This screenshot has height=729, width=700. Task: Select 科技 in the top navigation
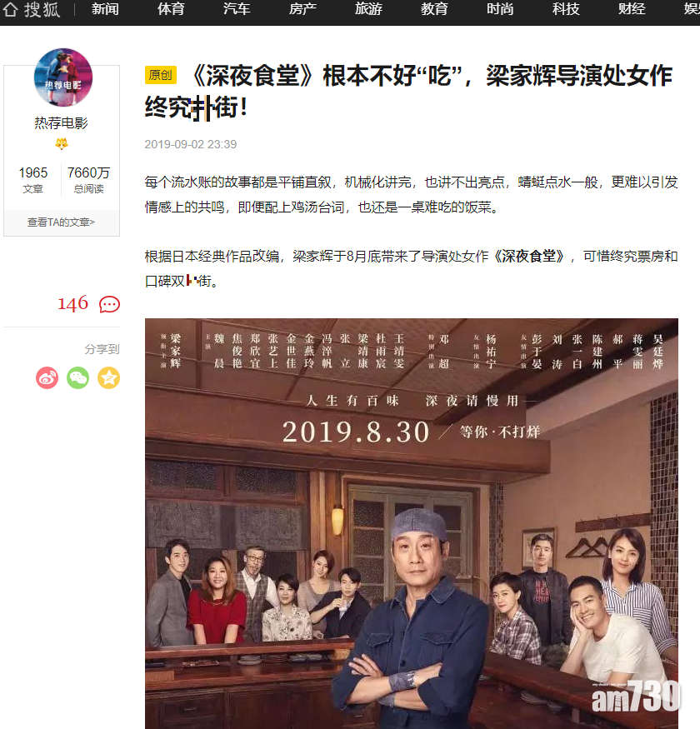[566, 9]
